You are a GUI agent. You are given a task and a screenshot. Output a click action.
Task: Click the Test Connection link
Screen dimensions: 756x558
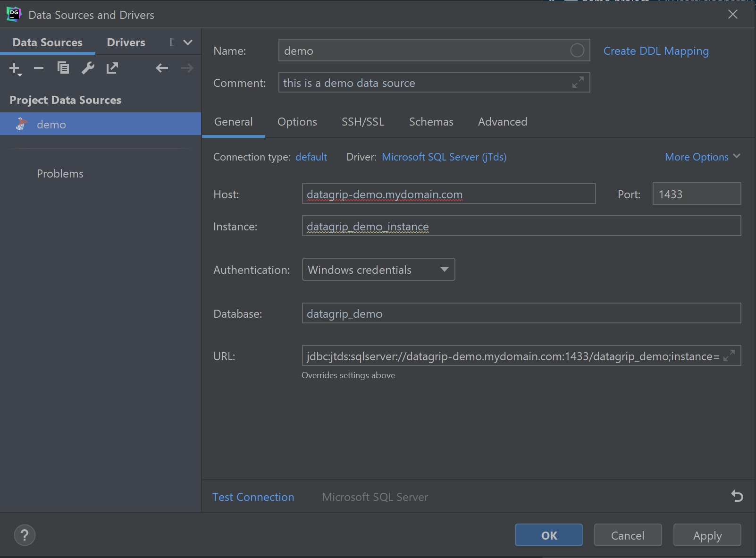[x=253, y=497]
